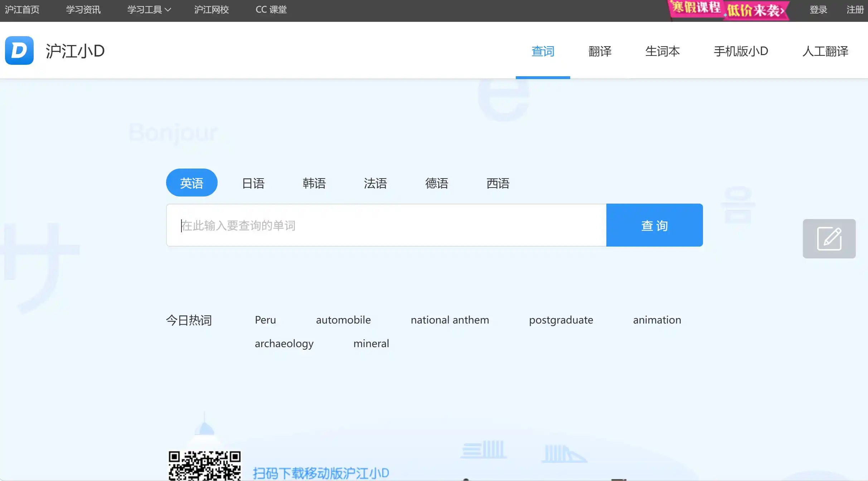Open CC 课堂 link
This screenshot has width=868, height=481.
click(x=271, y=10)
